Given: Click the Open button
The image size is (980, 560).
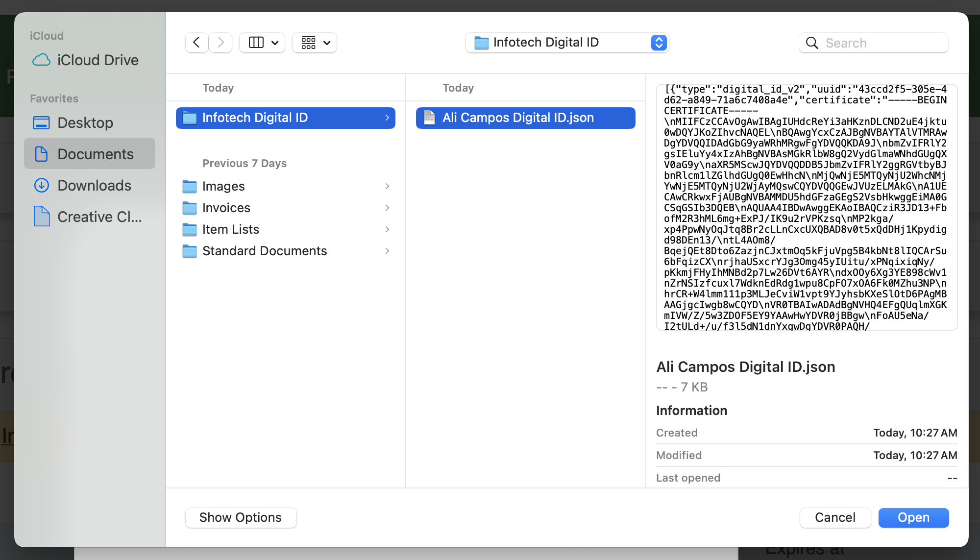Looking at the screenshot, I should pyautogui.click(x=913, y=517).
